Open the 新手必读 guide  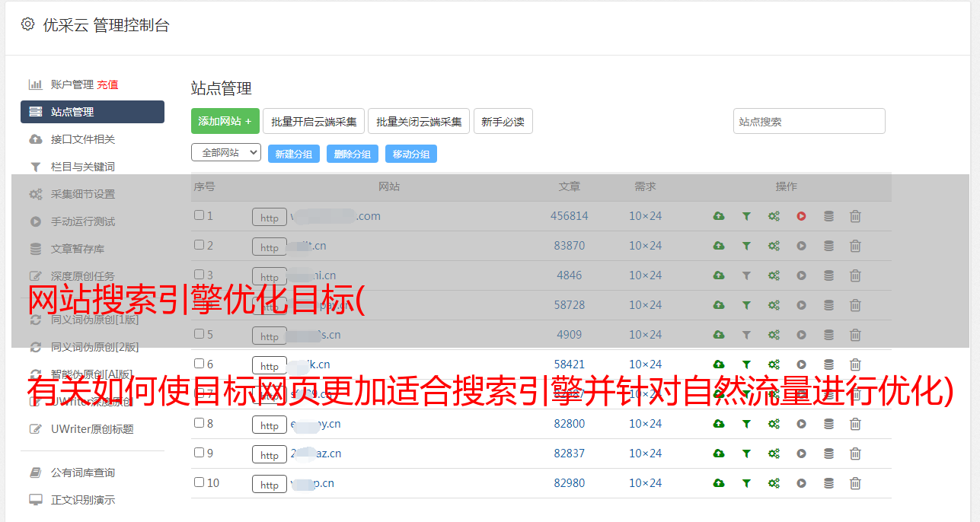[x=503, y=121]
